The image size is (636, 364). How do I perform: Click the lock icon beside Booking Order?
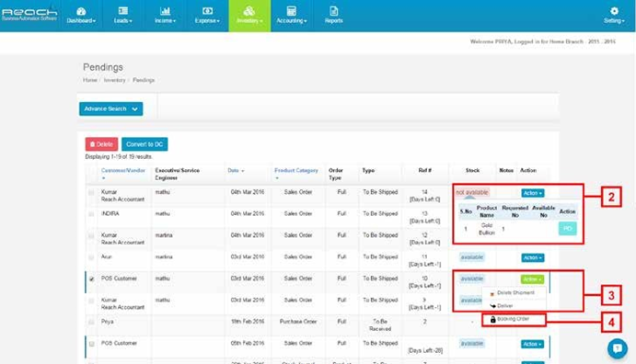492,320
